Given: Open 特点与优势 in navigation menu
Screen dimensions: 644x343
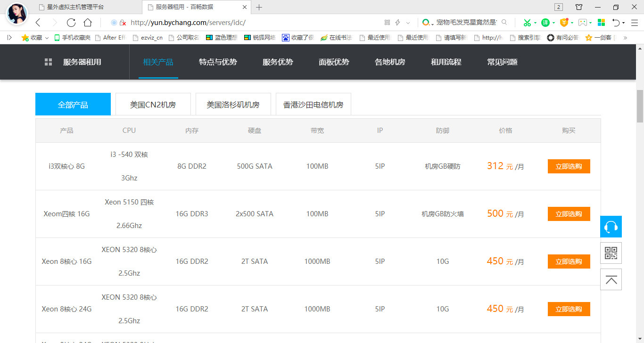Looking at the screenshot, I should click(x=218, y=62).
